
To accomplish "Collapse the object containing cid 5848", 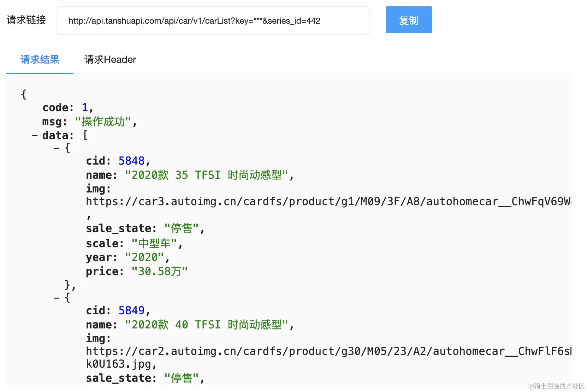I will 57,148.
